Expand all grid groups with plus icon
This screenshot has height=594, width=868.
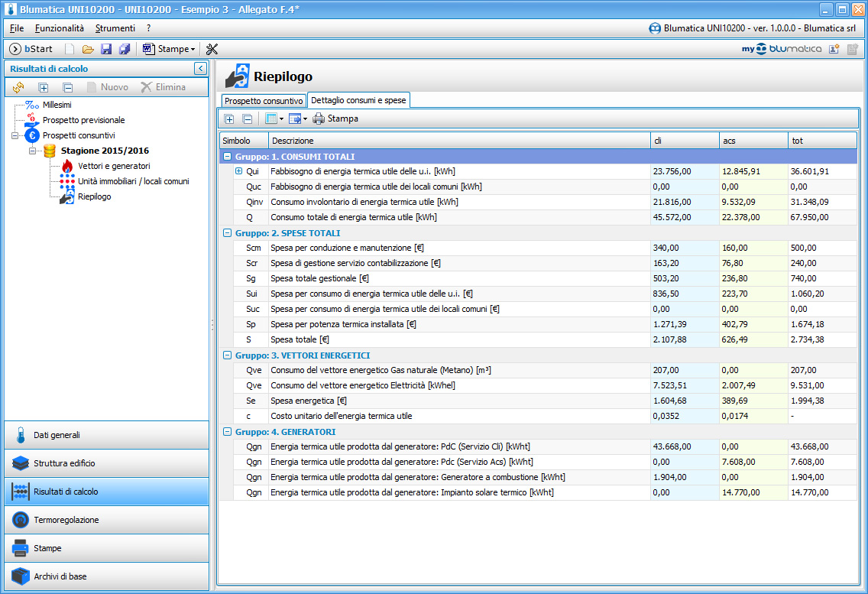(x=229, y=118)
